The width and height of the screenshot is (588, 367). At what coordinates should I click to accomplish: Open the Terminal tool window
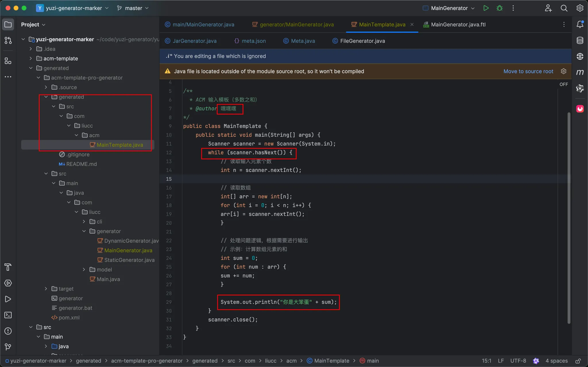(8, 315)
